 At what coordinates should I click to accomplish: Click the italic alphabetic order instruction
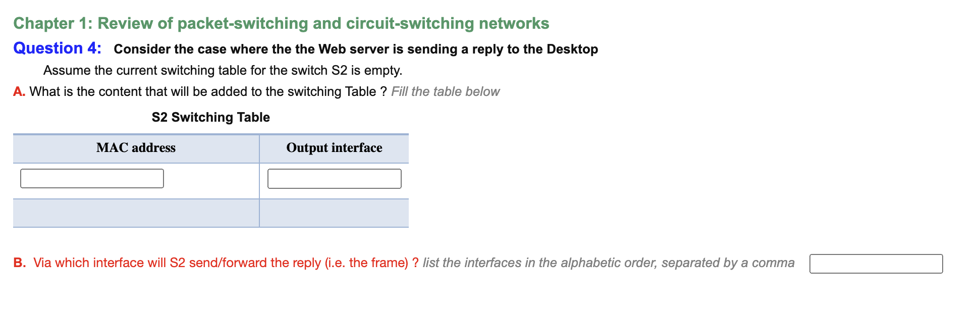(607, 263)
